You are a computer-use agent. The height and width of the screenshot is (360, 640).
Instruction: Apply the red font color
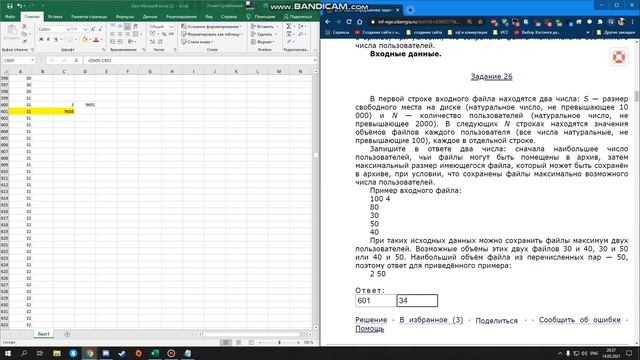click(96, 40)
